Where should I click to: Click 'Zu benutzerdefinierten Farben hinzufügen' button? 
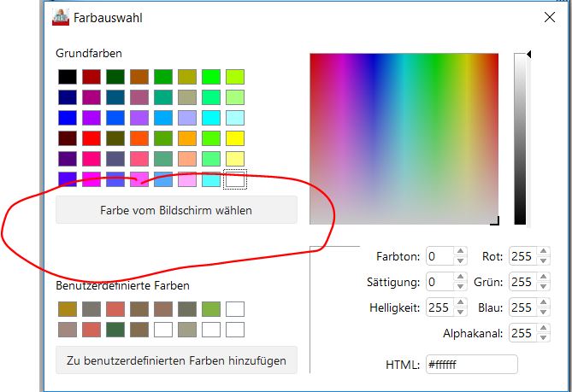click(176, 360)
